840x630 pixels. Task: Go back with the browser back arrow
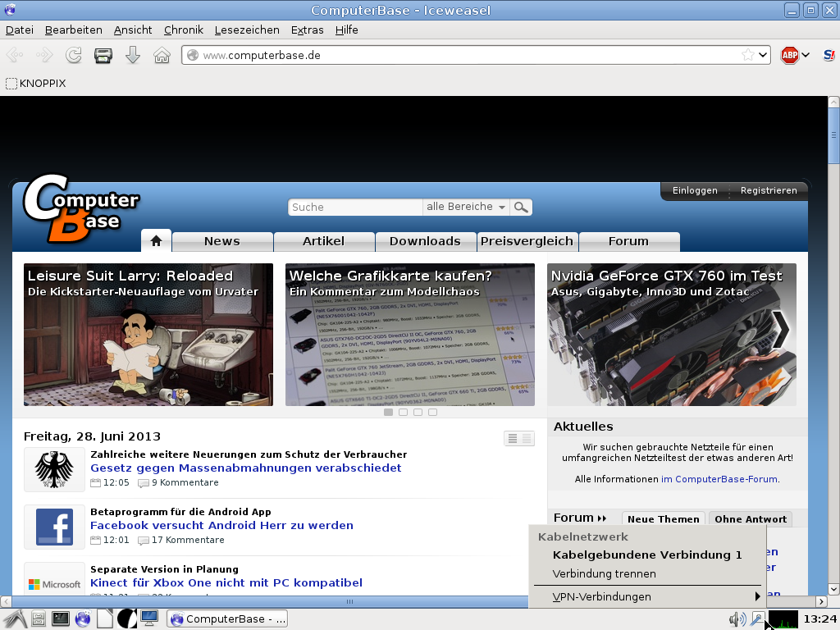pos(15,55)
